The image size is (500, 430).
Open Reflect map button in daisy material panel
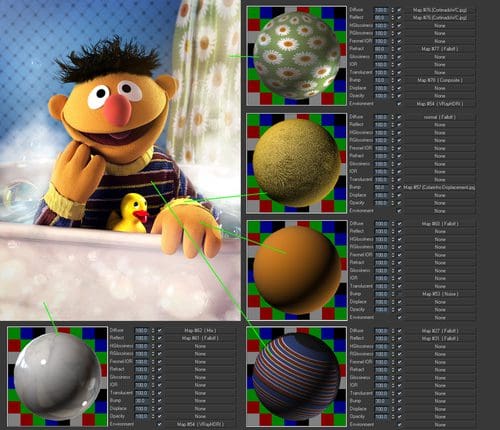(440, 18)
